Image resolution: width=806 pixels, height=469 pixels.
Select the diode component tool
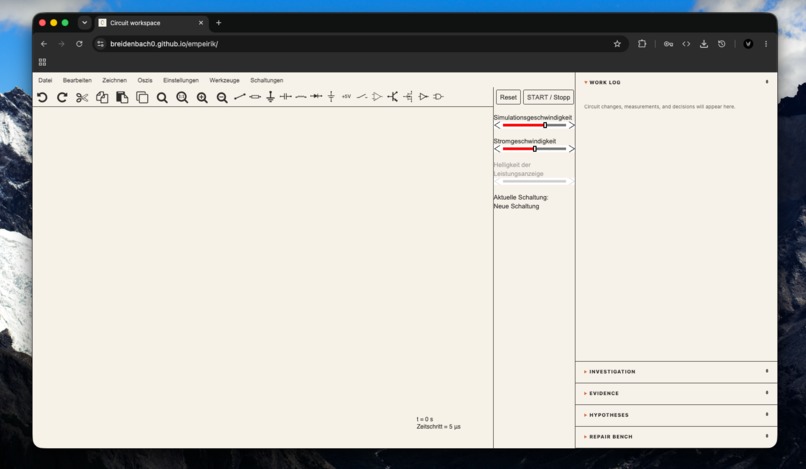pos(316,97)
